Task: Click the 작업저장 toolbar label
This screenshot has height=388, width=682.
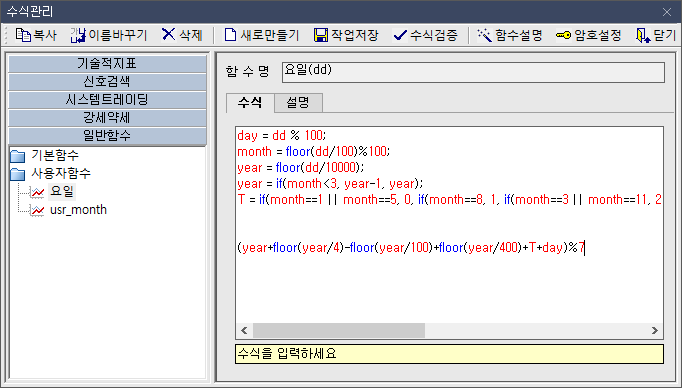Action: pos(354,35)
